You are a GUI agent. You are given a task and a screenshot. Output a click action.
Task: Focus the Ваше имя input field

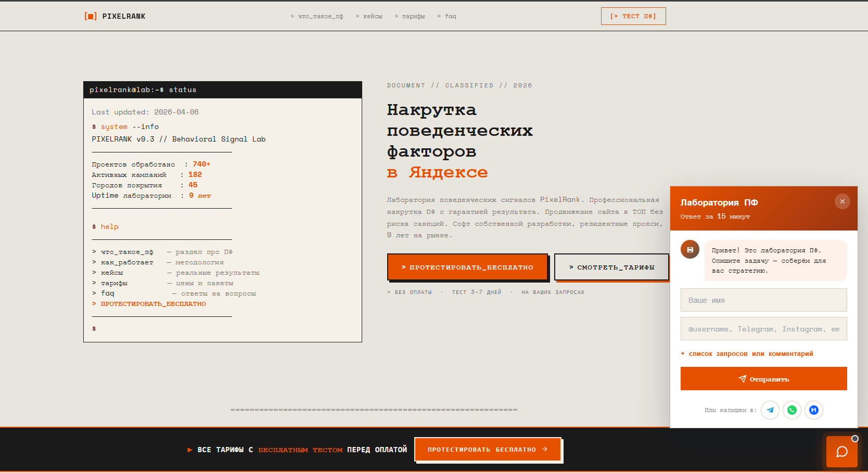(x=764, y=300)
